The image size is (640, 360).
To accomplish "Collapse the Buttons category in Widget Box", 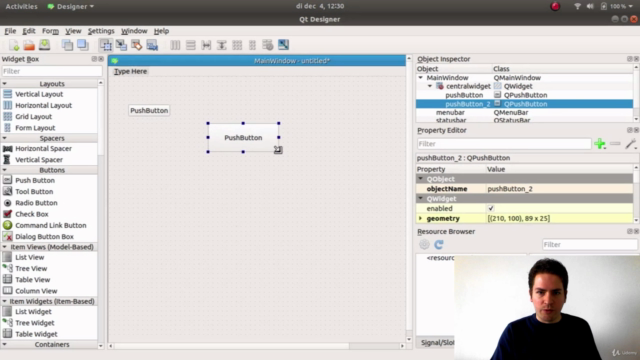I will [4, 170].
